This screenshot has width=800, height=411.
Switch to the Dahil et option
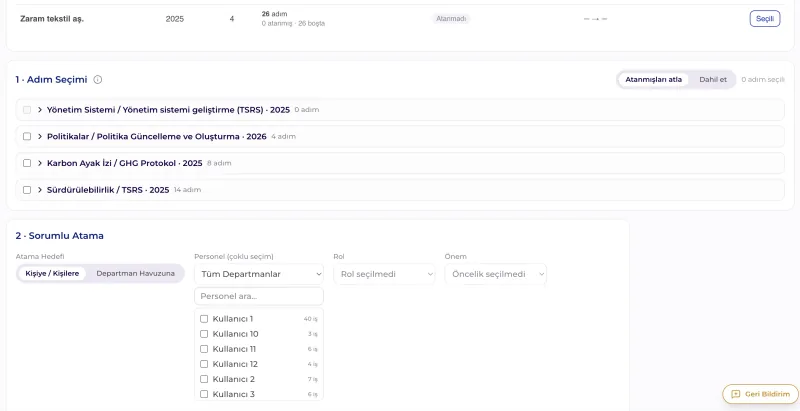tap(713, 80)
